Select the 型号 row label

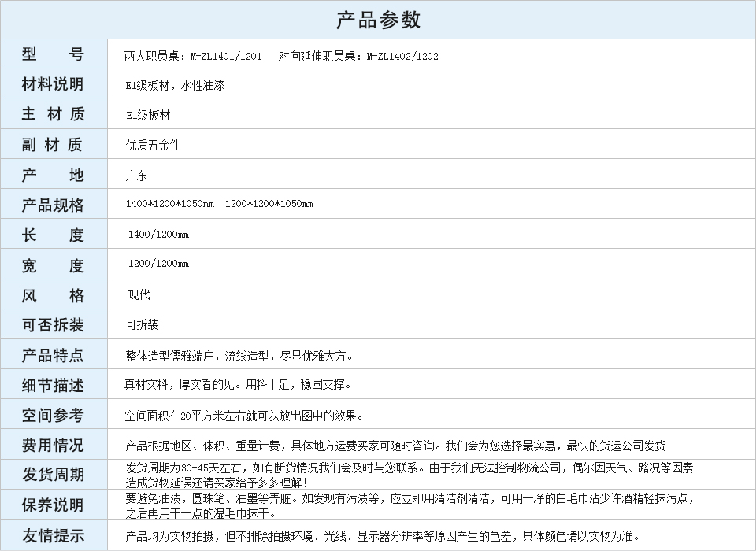(53, 54)
